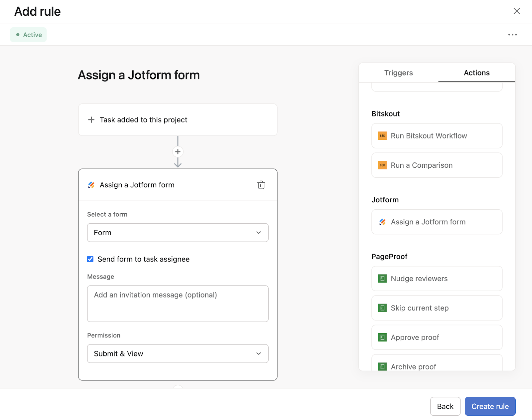Switch to the Triggers tab

pos(398,73)
